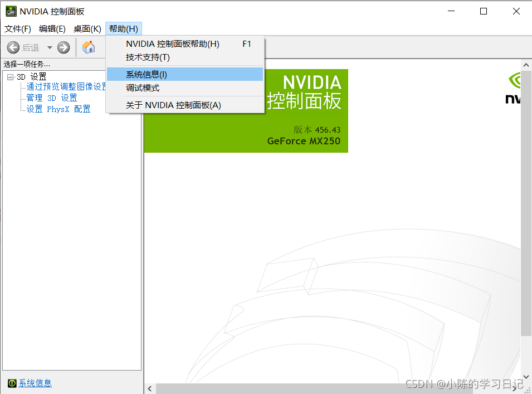Maximize the NVIDIA control panel window
This screenshot has width=532, height=394.
(x=484, y=11)
